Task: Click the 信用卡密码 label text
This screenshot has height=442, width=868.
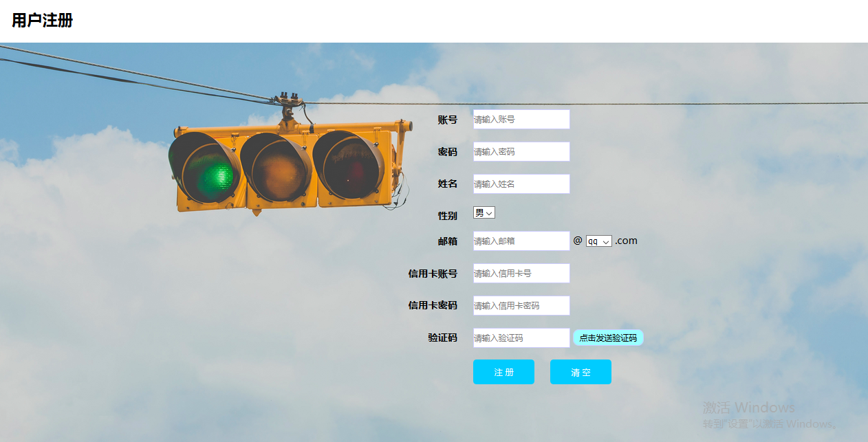Action: [433, 306]
